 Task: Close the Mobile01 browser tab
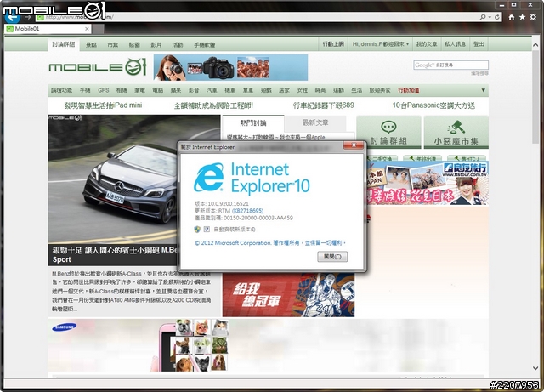pyautogui.click(x=87, y=29)
